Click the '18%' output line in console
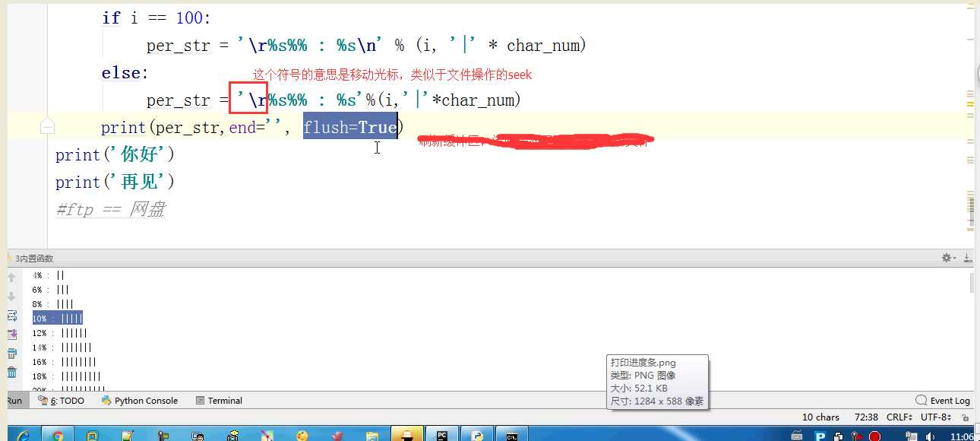This screenshot has width=980, height=441. pyautogui.click(x=66, y=376)
